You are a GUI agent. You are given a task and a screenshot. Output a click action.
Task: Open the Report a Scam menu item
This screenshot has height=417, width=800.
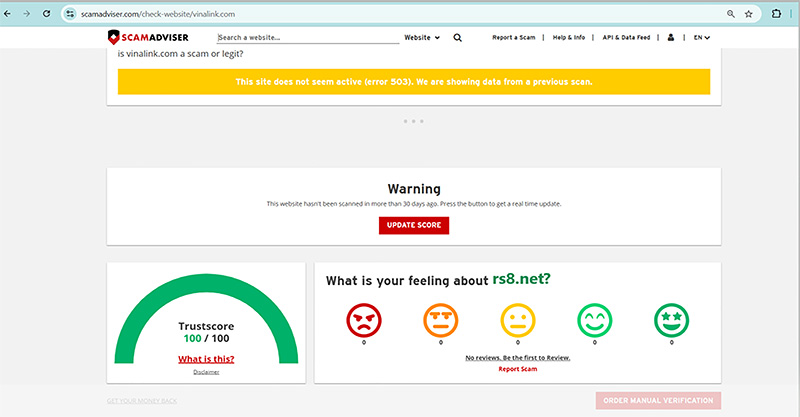tap(513, 37)
